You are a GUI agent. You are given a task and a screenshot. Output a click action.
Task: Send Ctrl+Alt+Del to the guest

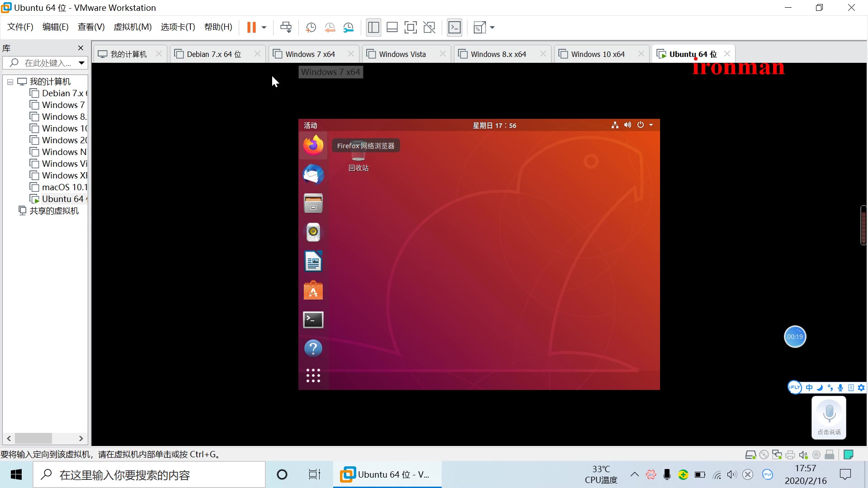286,27
